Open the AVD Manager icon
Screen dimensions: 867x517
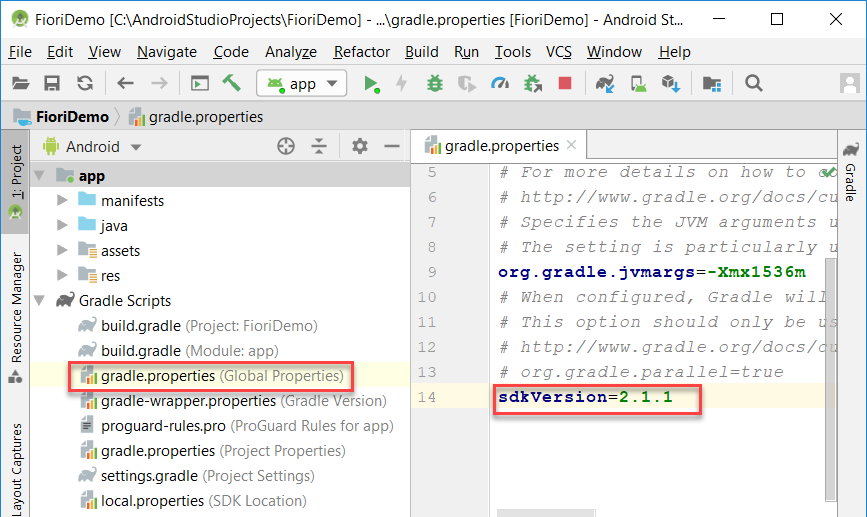click(638, 83)
